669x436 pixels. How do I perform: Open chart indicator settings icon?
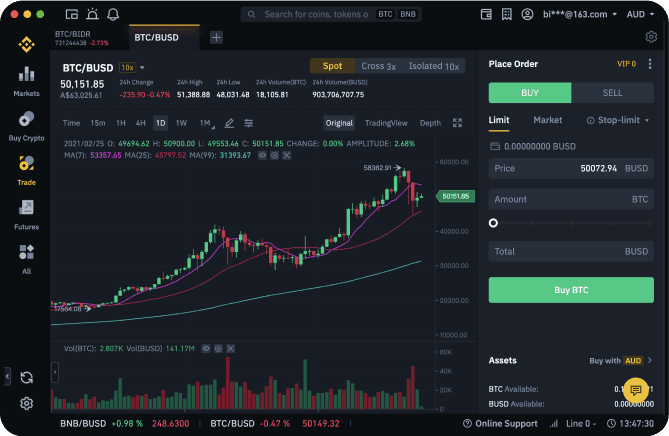pos(249,123)
